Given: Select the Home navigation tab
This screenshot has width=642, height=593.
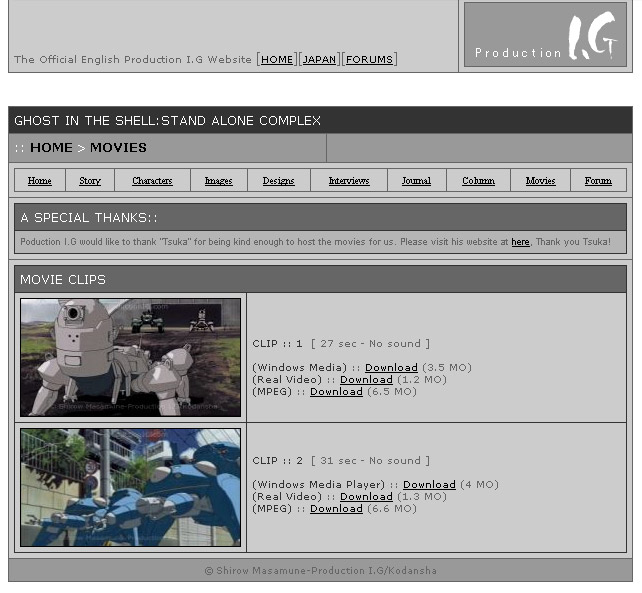Looking at the screenshot, I should 40,181.
